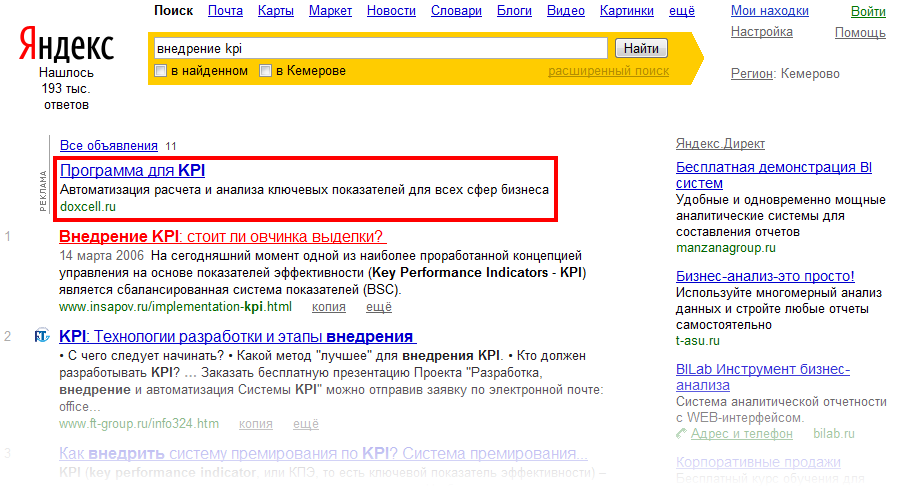
Task: Open 'KPI: Технологии разработки и этапы внедрения' result
Action: tap(237, 336)
